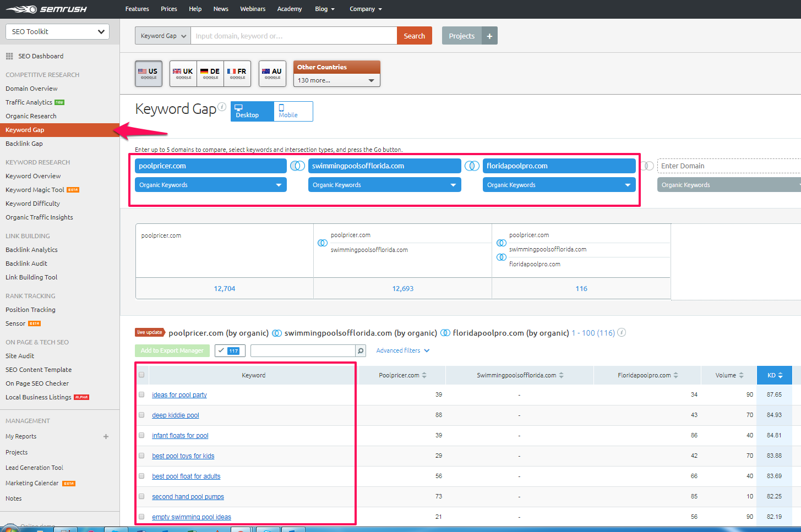Click intersection icon between swimmingpoolsofflorida and floridapoolpro

pos(472,166)
